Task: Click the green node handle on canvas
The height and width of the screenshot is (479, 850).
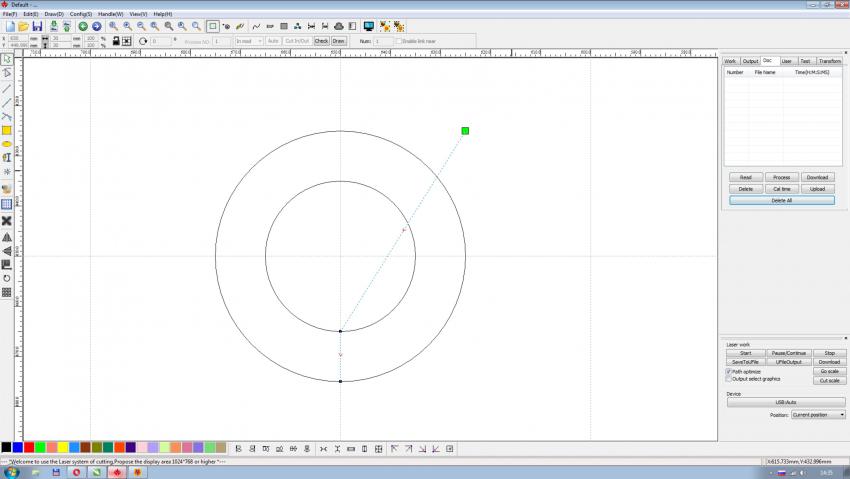Action: (x=465, y=131)
